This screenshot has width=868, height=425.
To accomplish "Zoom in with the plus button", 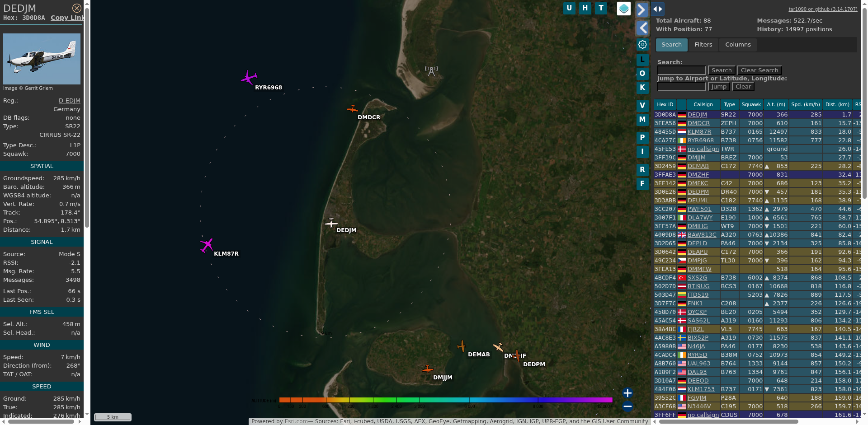I will 627,393.
